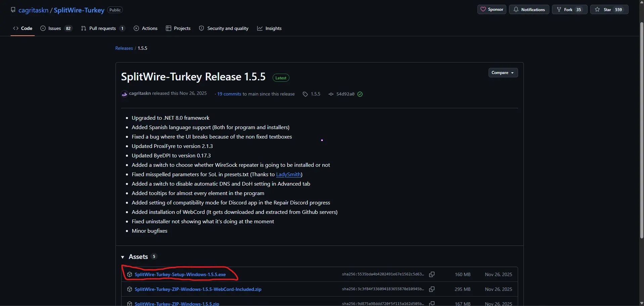Image resolution: width=644 pixels, height=306 pixels.
Task: Click the fork count 35
Action: [579, 10]
